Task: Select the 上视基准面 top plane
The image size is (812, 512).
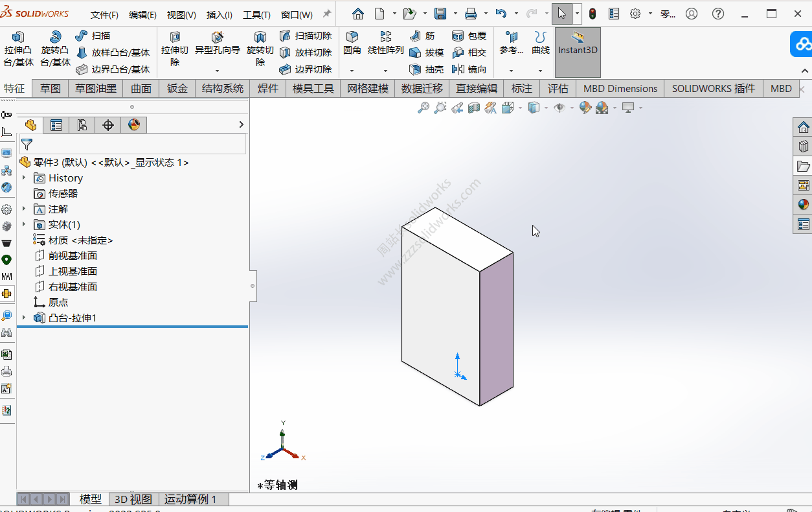Action: [x=65, y=271]
